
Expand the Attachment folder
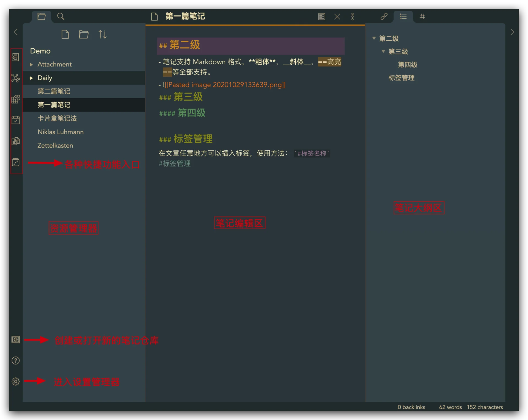coord(31,64)
